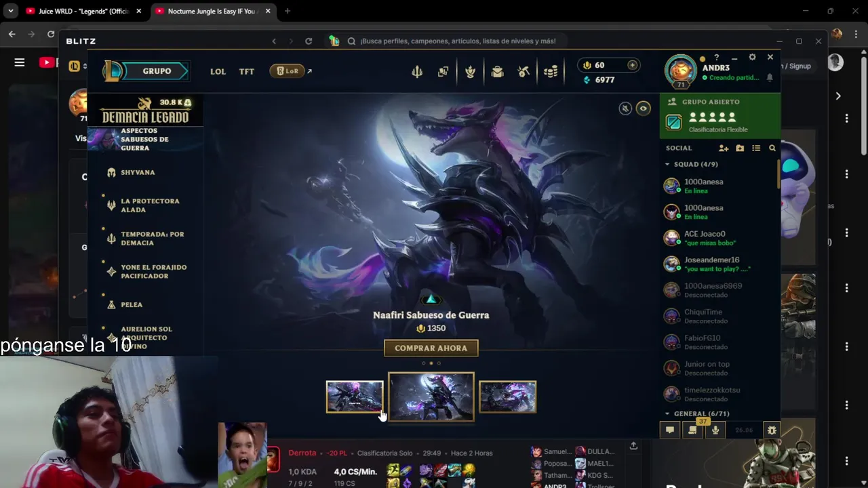Open the Clash trident icon in client toolbar

point(417,71)
